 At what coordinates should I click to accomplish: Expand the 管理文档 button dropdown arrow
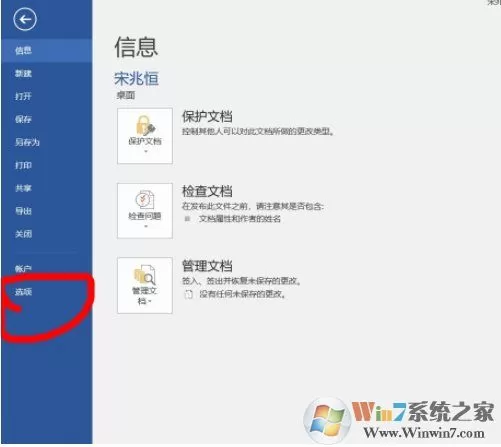[150, 301]
